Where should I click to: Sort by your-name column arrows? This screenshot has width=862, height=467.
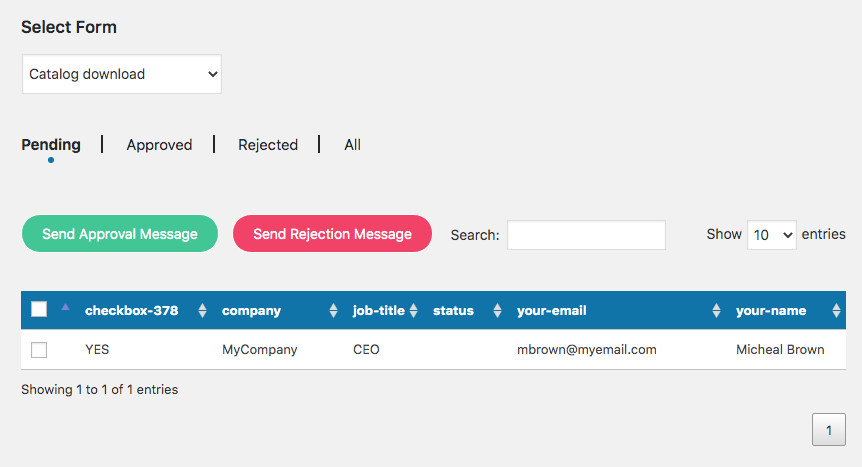coord(836,310)
